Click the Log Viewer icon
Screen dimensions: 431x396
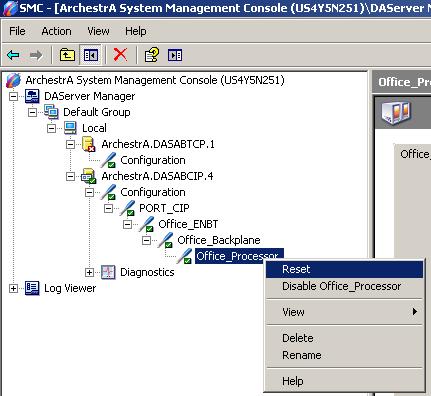tap(32, 288)
